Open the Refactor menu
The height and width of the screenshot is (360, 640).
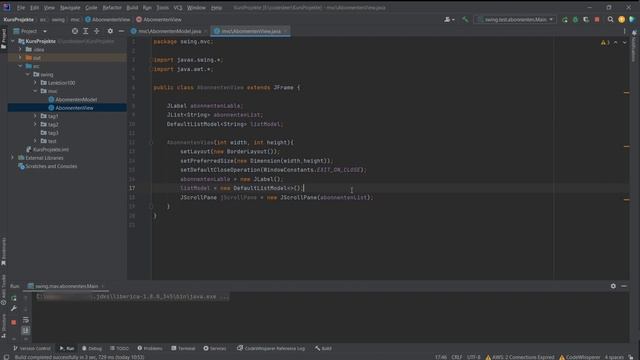point(112,7)
